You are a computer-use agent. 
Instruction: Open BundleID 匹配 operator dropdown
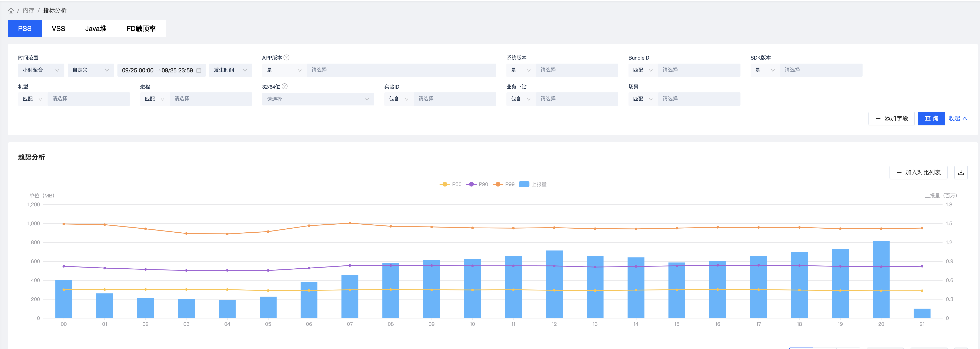(643, 70)
